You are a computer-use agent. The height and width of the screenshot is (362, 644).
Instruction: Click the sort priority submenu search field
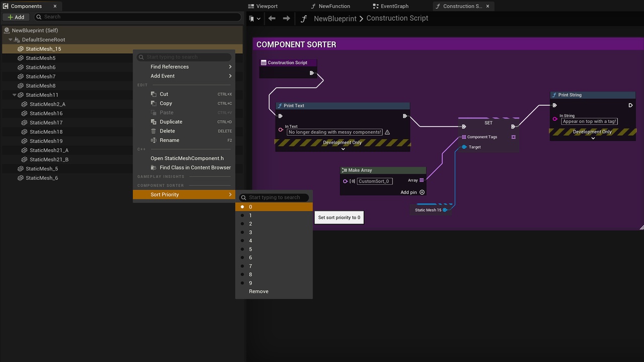[274, 198]
